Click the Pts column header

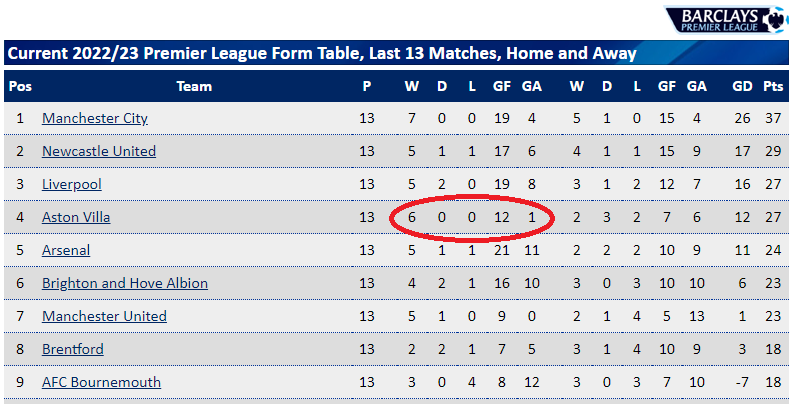click(773, 86)
